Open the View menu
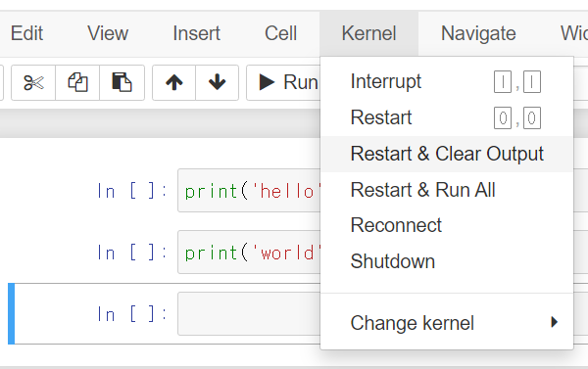 tap(108, 33)
